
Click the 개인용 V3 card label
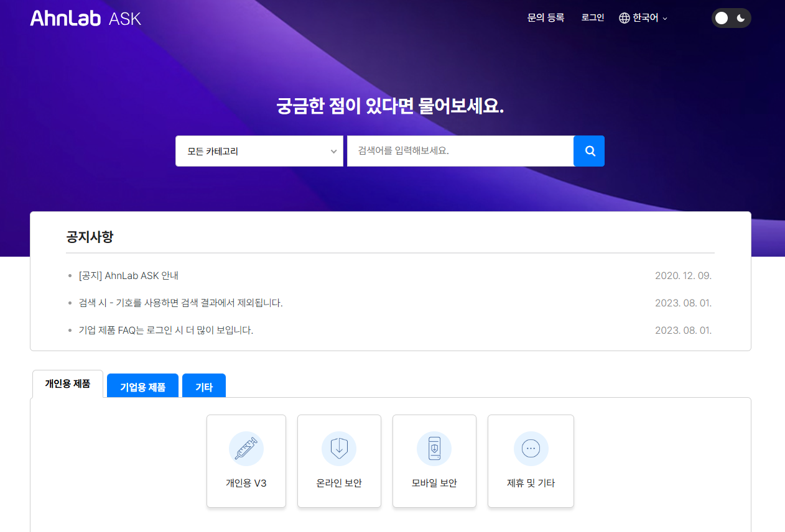(x=246, y=483)
